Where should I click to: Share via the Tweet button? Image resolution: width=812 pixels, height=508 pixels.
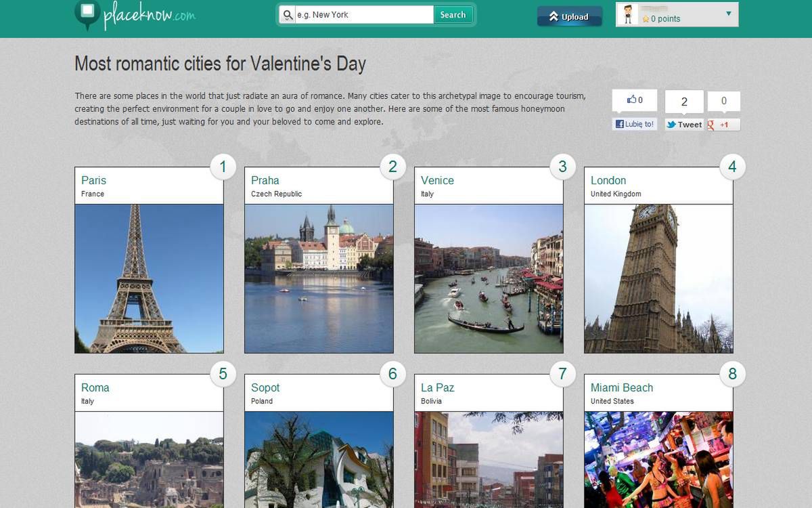(684, 125)
